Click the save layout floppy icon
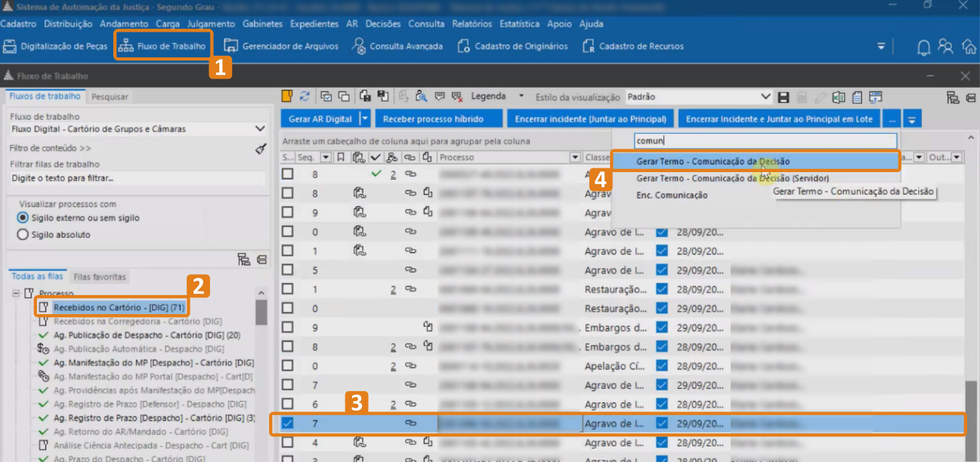Screen dimensions: 980x462 tap(784, 97)
